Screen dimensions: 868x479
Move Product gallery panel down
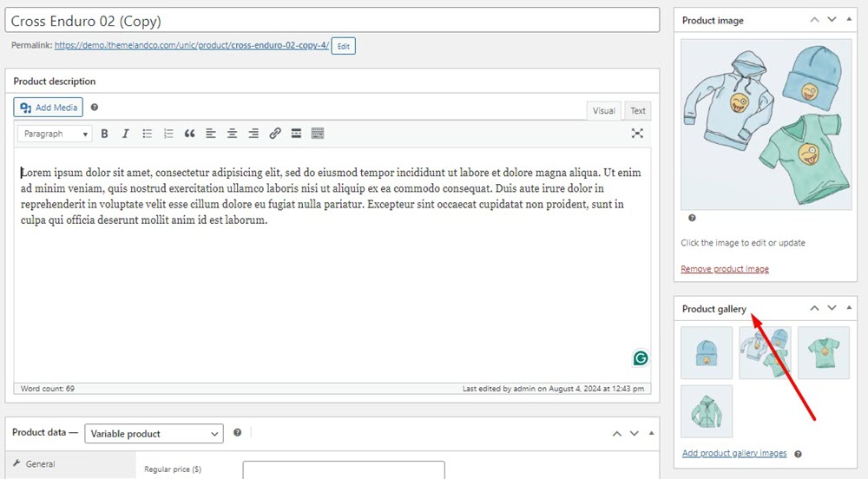point(832,308)
